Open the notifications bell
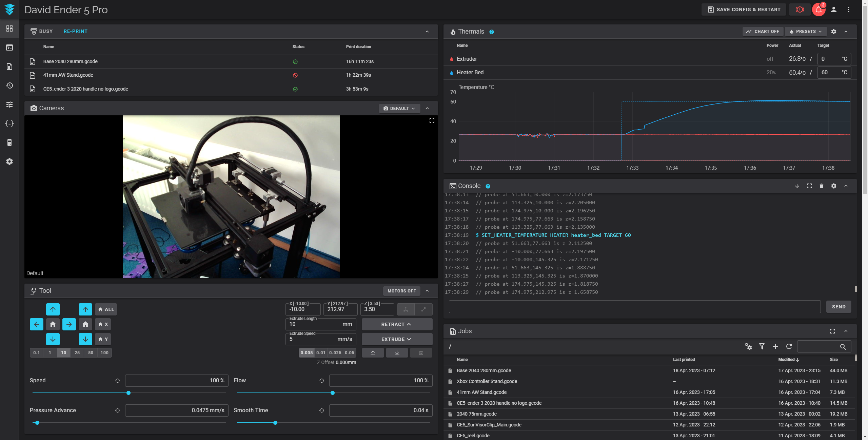This screenshot has width=868, height=440. pyautogui.click(x=818, y=9)
